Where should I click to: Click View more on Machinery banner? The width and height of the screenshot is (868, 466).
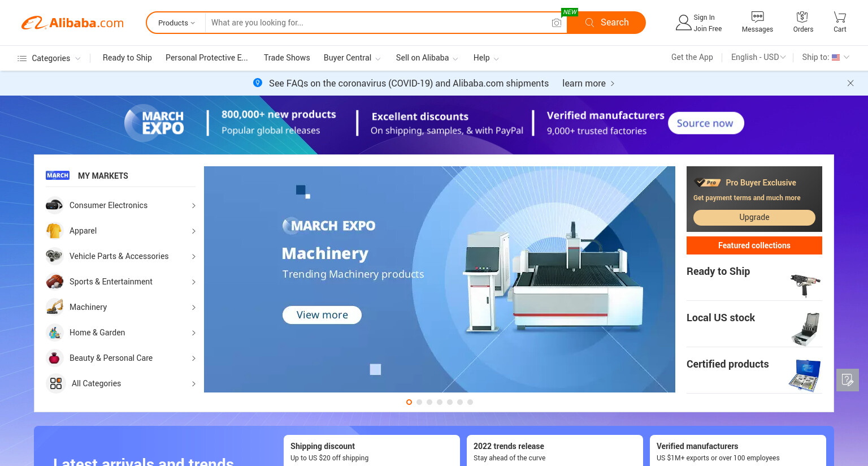click(x=322, y=315)
